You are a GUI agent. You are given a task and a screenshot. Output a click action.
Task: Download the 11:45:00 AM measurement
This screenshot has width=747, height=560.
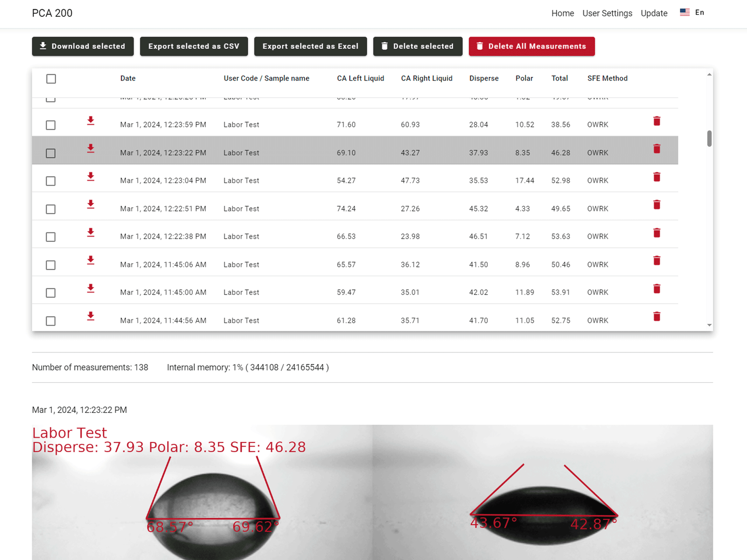91,288
